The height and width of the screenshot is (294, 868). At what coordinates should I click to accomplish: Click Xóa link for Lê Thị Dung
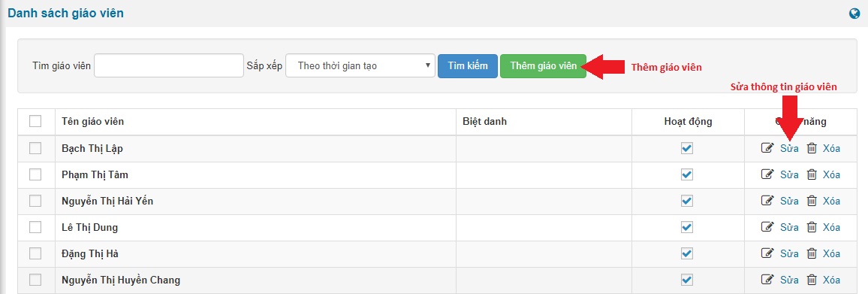coord(831,227)
